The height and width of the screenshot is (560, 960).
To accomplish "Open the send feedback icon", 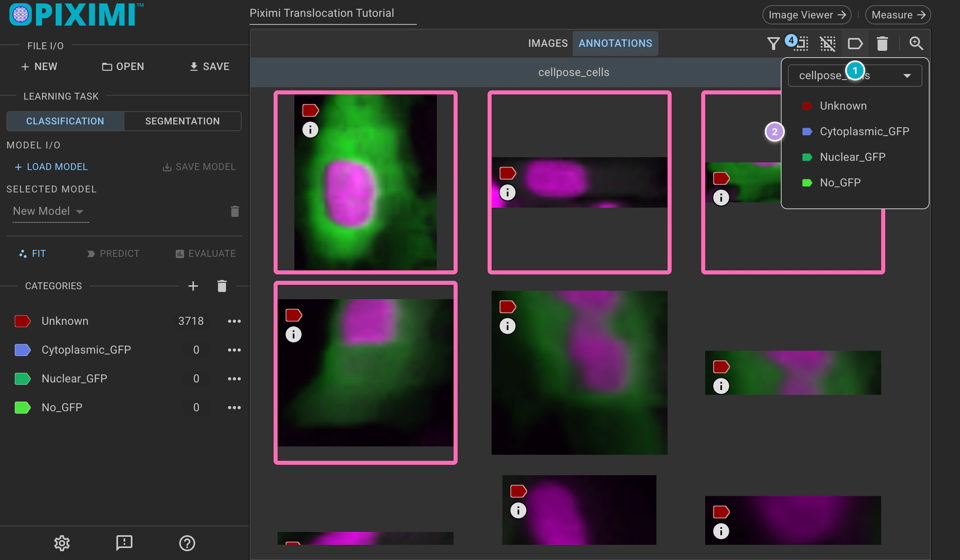I will pos(124,543).
